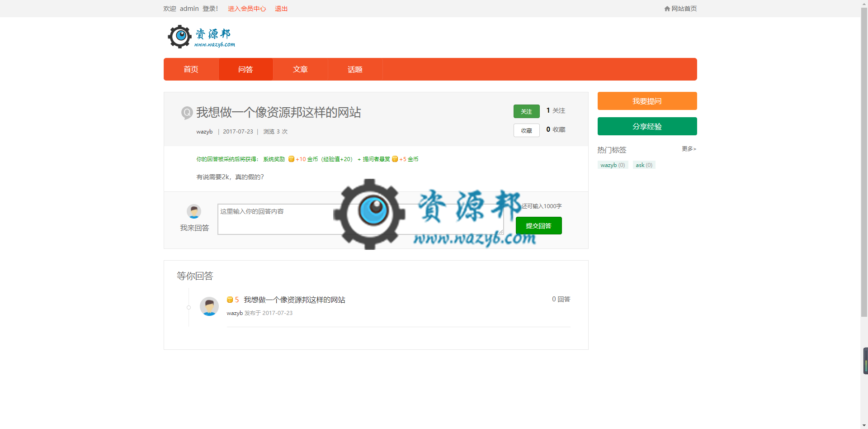Click the admin username in the top bar
868x429 pixels.
tap(189, 9)
